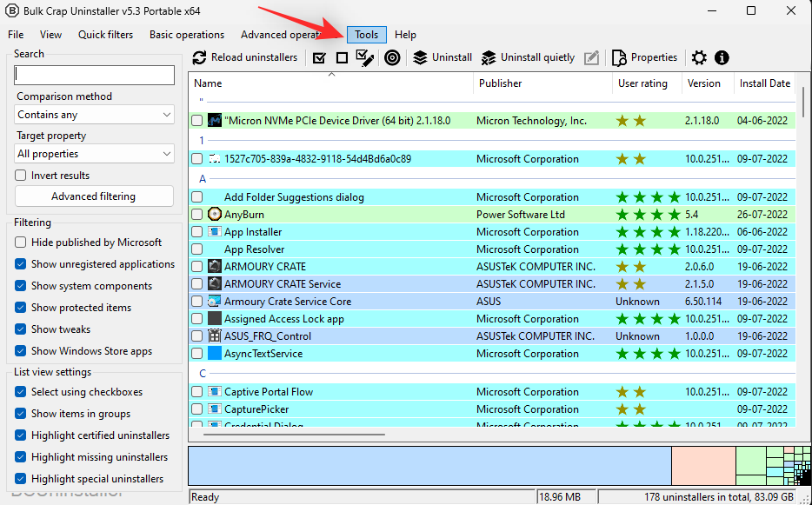Activate the target-a-window bullseye icon

tap(392, 57)
